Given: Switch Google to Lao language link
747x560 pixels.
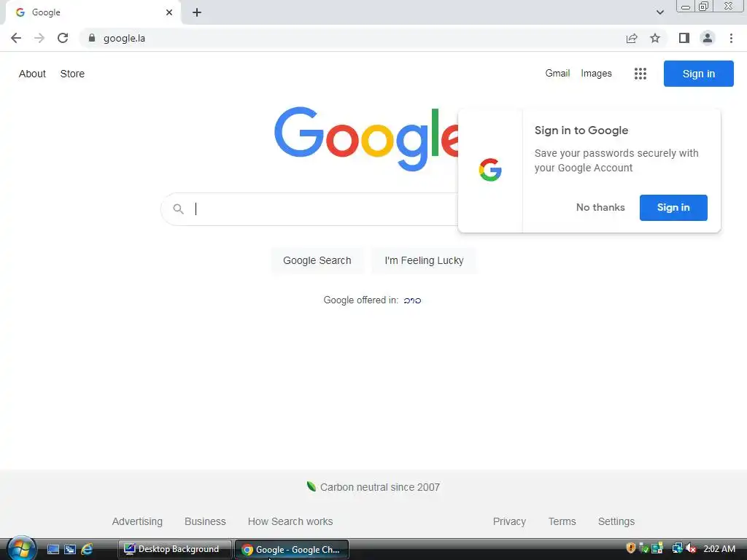Looking at the screenshot, I should (412, 300).
